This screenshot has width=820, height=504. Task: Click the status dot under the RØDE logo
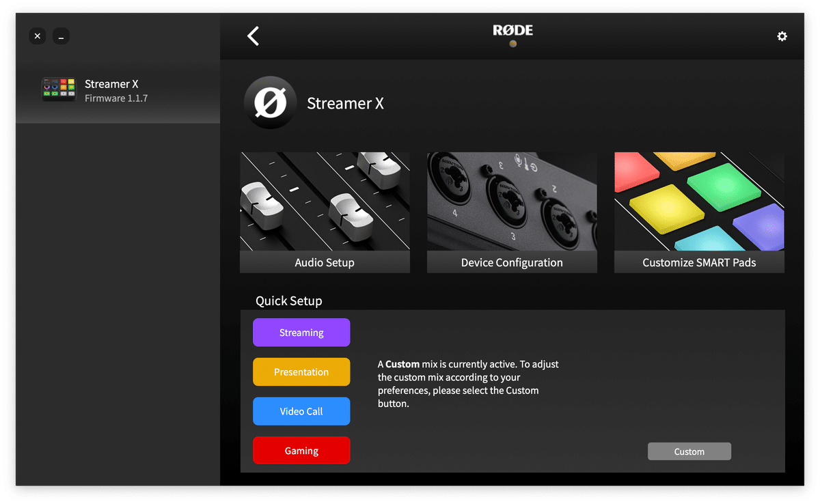[512, 44]
